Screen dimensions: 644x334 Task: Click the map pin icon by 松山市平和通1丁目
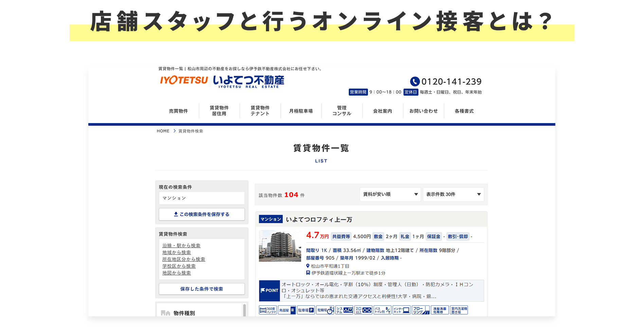(x=308, y=266)
